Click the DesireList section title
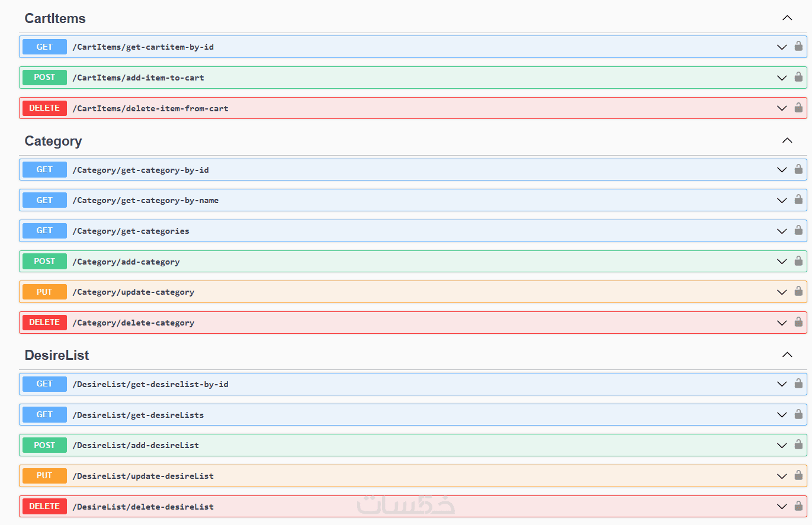812x525 pixels. [57, 355]
